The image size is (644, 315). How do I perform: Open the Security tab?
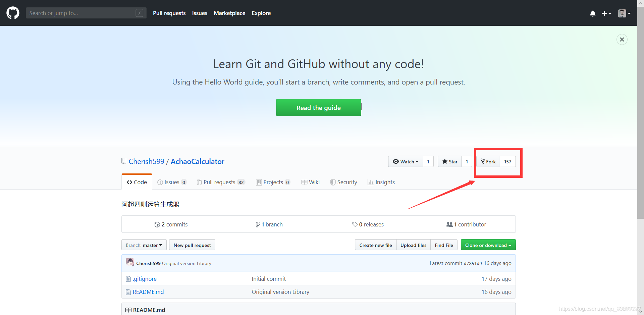(344, 182)
